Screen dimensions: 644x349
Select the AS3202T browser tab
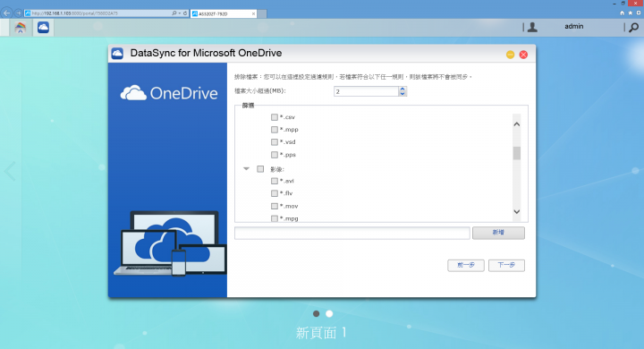224,13
